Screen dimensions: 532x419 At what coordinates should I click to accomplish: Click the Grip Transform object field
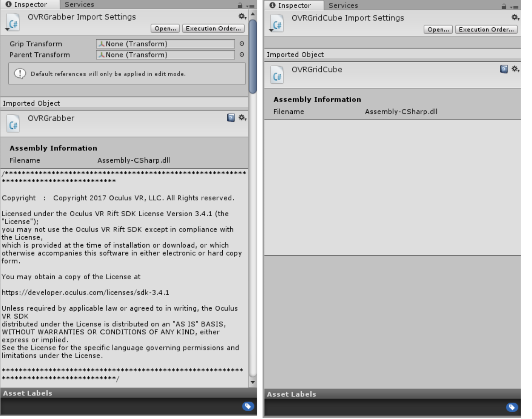click(166, 44)
